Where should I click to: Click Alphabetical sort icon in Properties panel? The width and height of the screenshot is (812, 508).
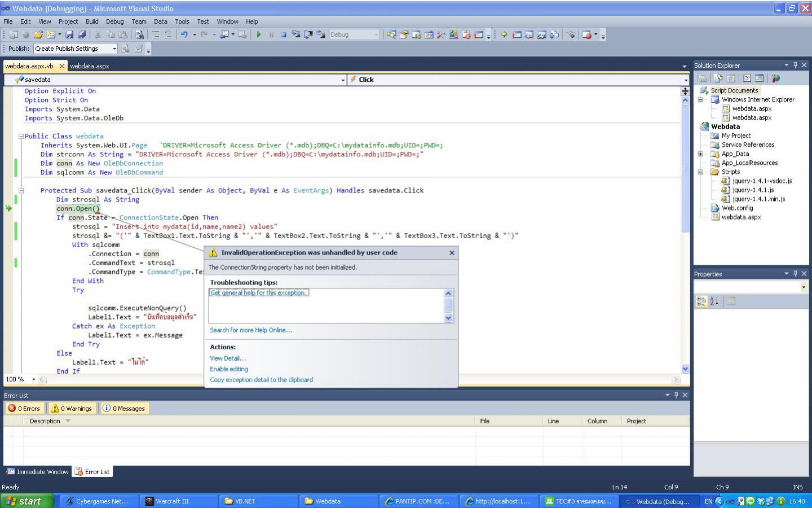pyautogui.click(x=714, y=301)
